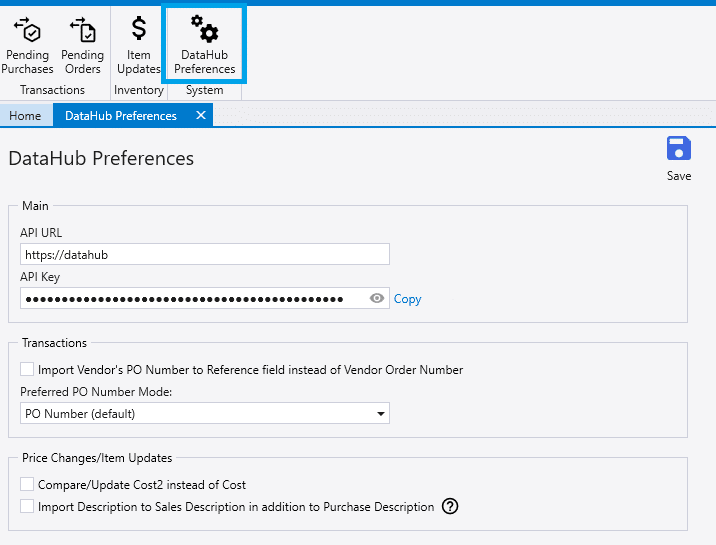Select the 'API Key' label

click(x=40, y=277)
